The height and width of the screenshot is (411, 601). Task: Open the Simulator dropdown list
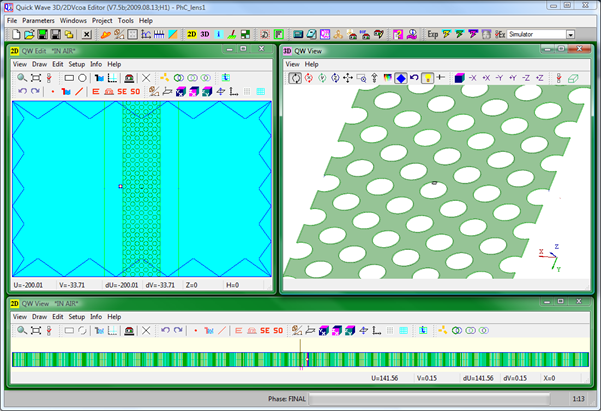pyautogui.click(x=571, y=34)
